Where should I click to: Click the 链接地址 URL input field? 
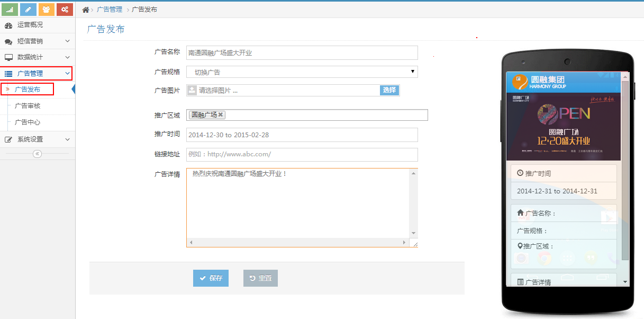302,154
